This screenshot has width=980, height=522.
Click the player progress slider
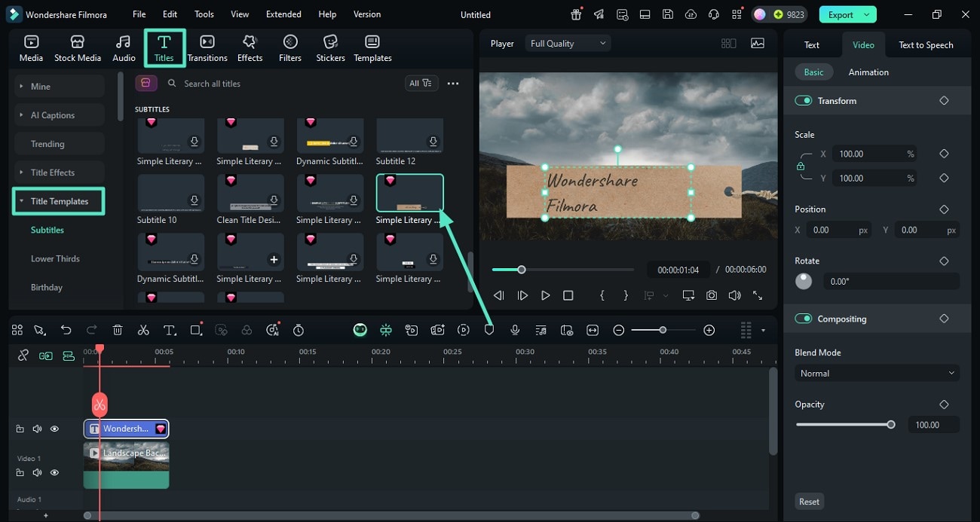563,270
